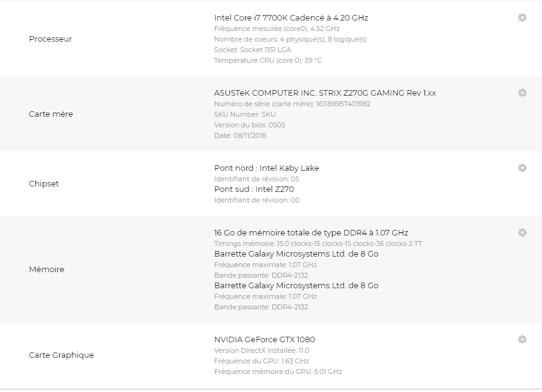Select the Carte Graphique category label

tap(62, 355)
